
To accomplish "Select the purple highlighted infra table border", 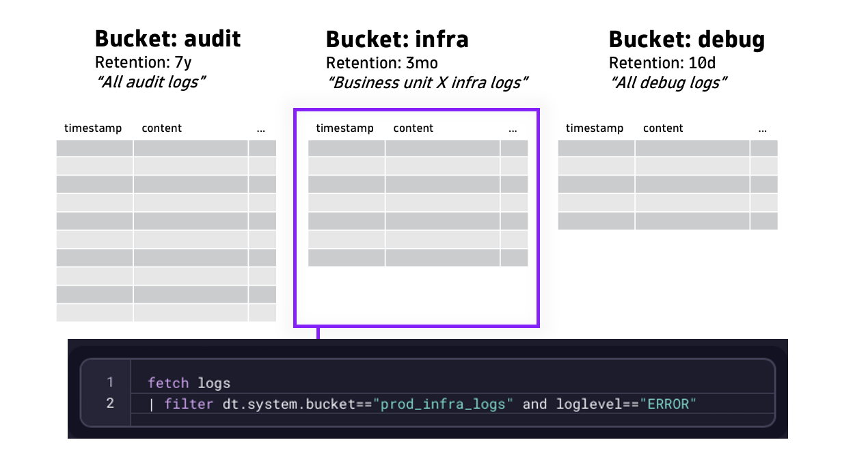I will [416, 109].
